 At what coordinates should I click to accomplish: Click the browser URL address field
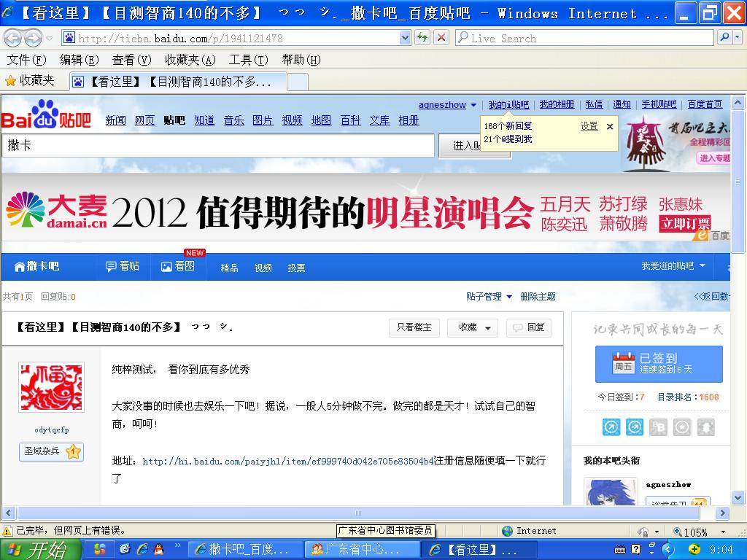pos(237,38)
